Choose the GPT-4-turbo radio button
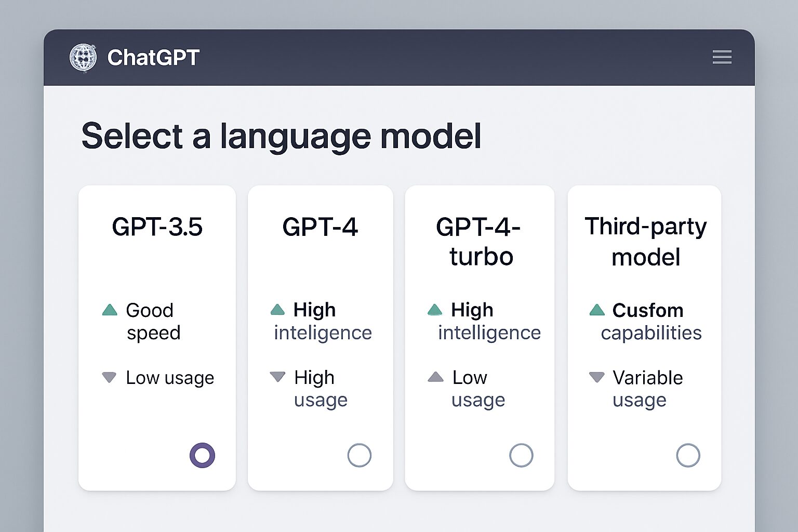The width and height of the screenshot is (798, 532). 521,456
